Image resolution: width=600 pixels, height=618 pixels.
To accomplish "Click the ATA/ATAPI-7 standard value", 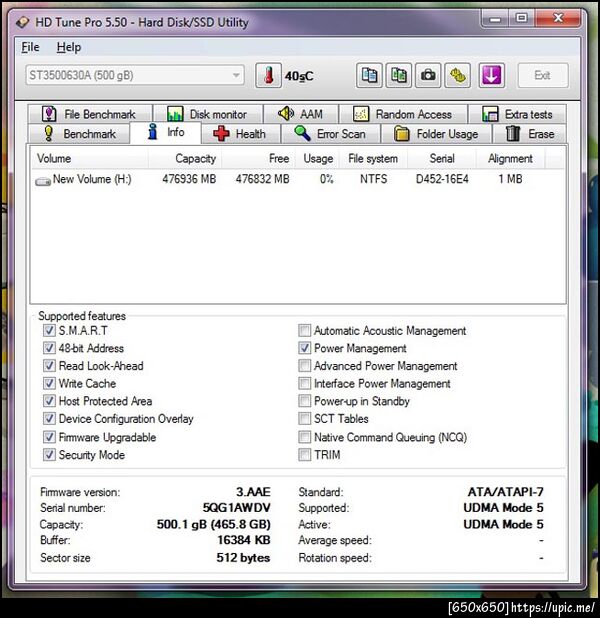I will [505, 492].
